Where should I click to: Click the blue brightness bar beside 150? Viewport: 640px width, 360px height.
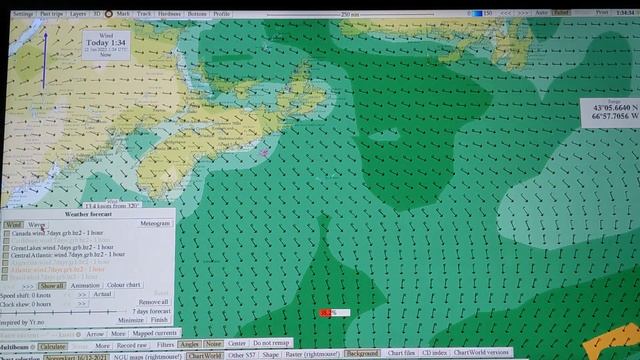(x=477, y=13)
